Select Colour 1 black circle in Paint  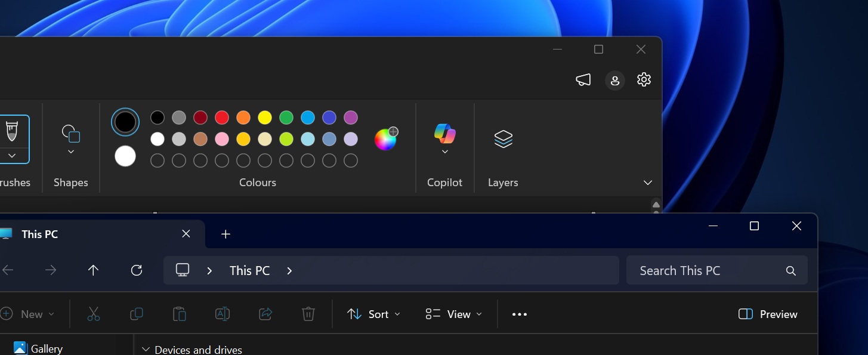click(125, 122)
